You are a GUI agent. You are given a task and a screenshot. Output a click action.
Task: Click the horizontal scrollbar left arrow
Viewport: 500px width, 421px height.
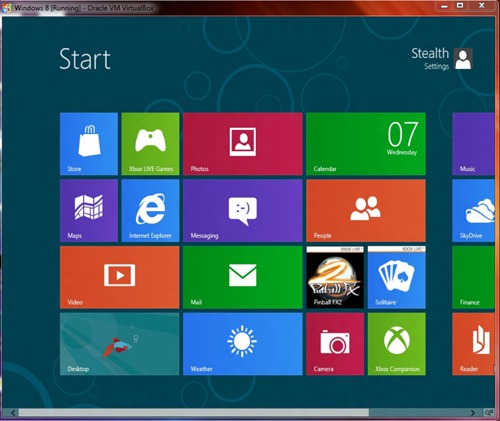(13, 413)
